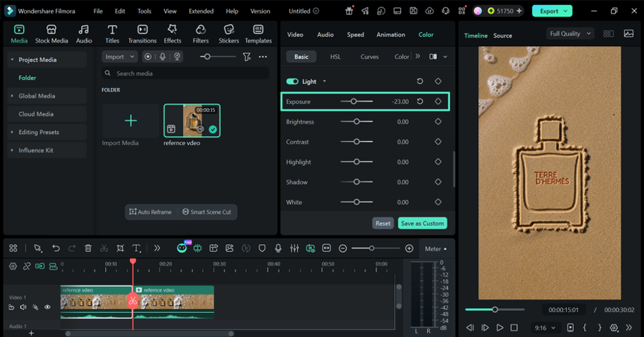The width and height of the screenshot is (644, 337).
Task: Click the record screen icon
Action: [x=148, y=56]
